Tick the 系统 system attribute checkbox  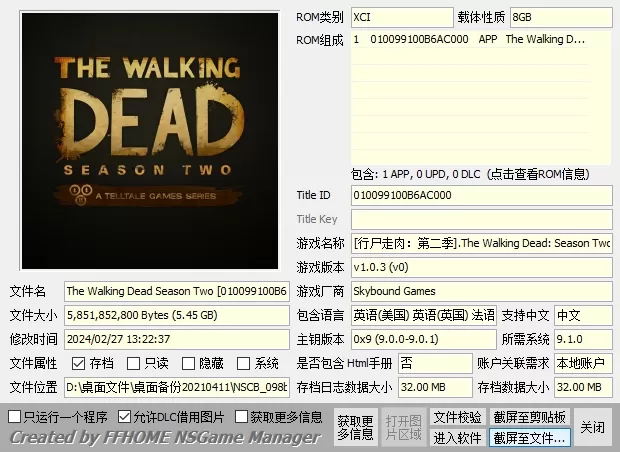[x=243, y=363]
